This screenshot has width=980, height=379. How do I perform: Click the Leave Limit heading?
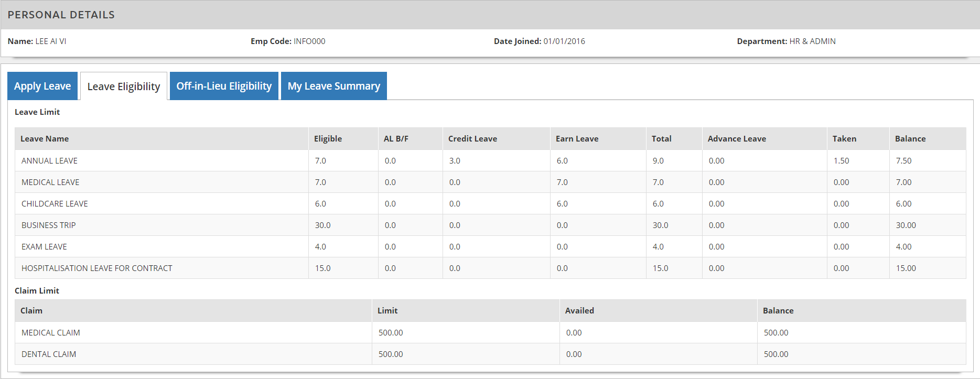(37, 112)
